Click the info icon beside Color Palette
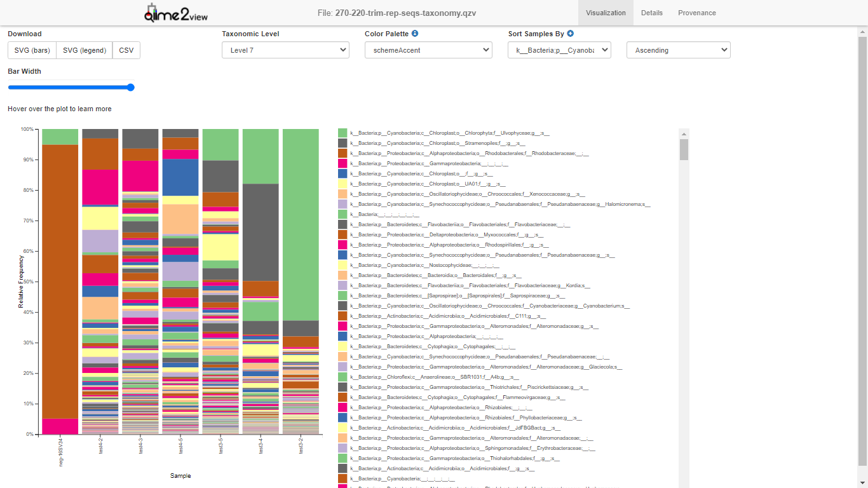Image resolution: width=868 pixels, height=488 pixels. click(415, 34)
